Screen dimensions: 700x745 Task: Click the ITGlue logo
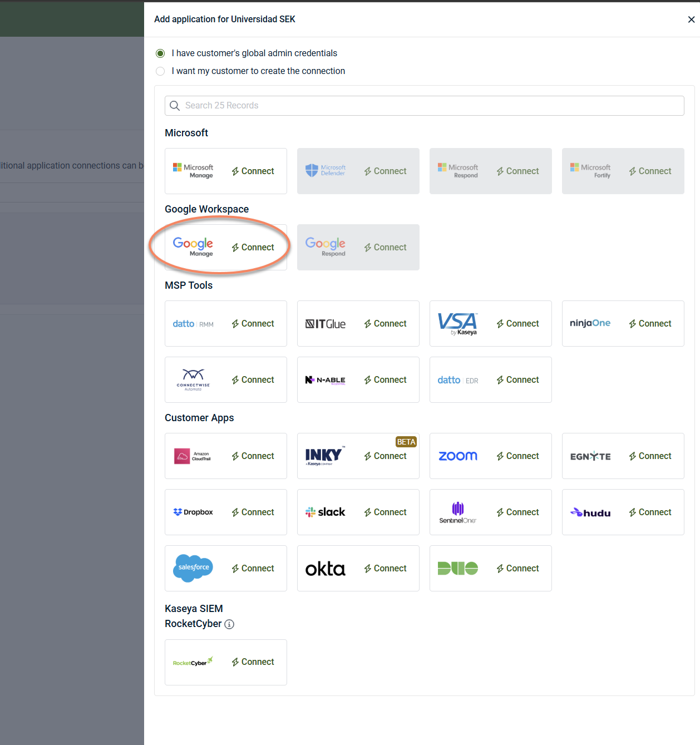click(x=326, y=324)
